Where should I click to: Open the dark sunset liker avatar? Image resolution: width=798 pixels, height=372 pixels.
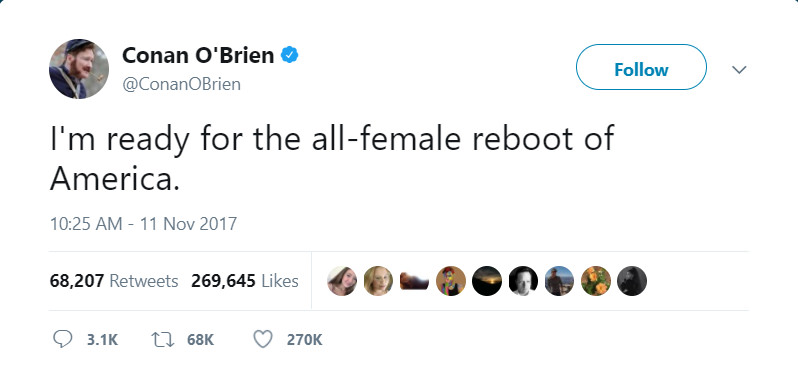[x=487, y=281]
